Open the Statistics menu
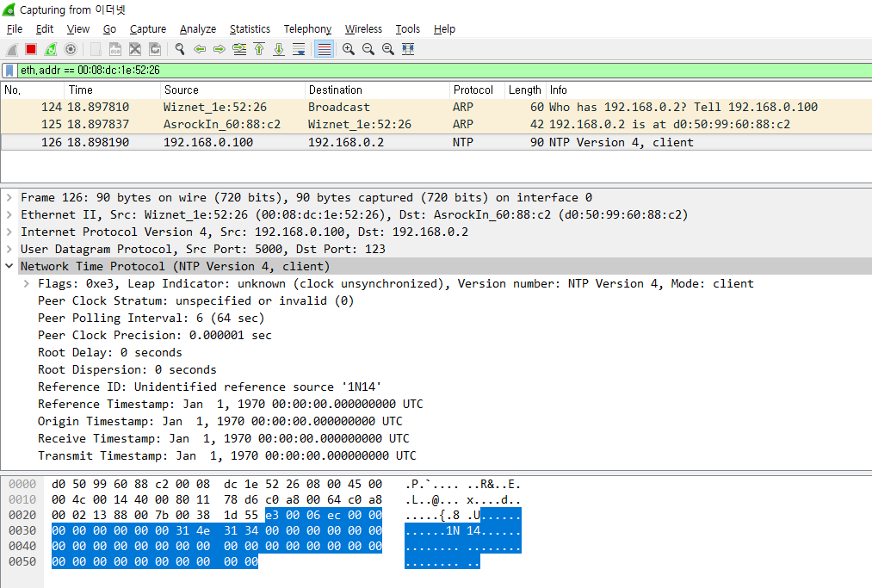Screen dimensions: 872x588 (x=250, y=29)
